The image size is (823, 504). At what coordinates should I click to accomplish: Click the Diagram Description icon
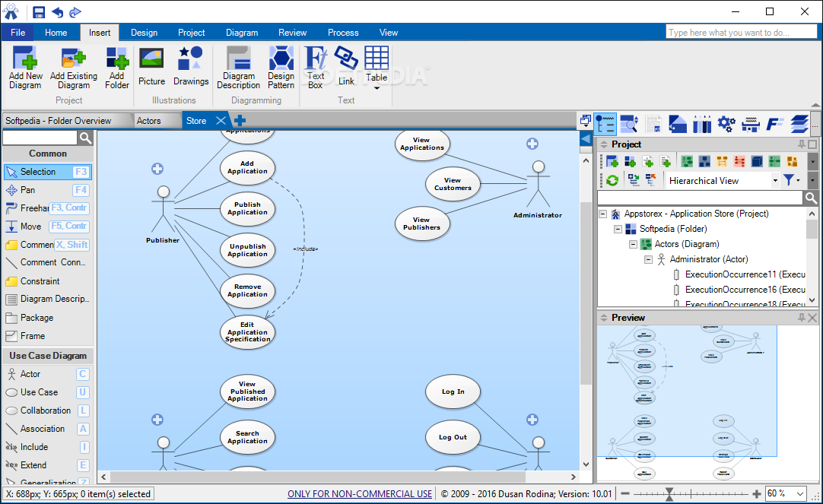coord(238,68)
